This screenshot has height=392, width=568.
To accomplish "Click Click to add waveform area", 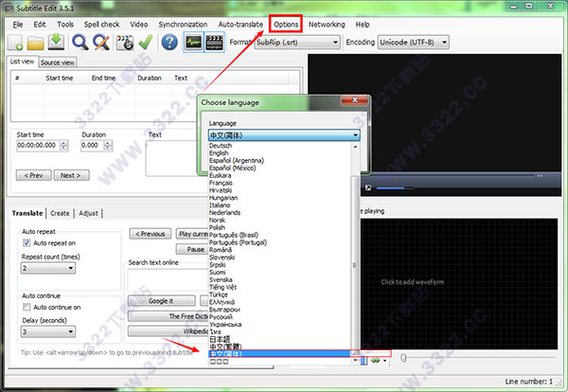I will 413,282.
